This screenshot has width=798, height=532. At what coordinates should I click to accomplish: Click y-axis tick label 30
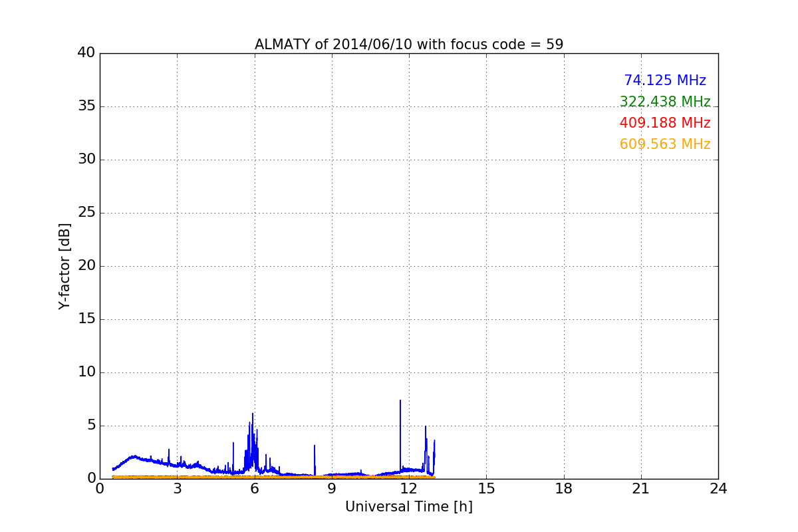(x=86, y=160)
